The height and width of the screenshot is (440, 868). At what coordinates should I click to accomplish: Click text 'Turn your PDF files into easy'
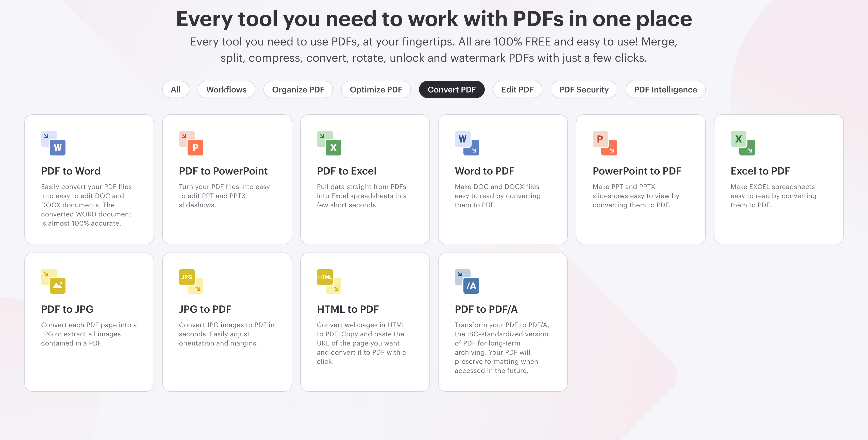click(x=224, y=187)
